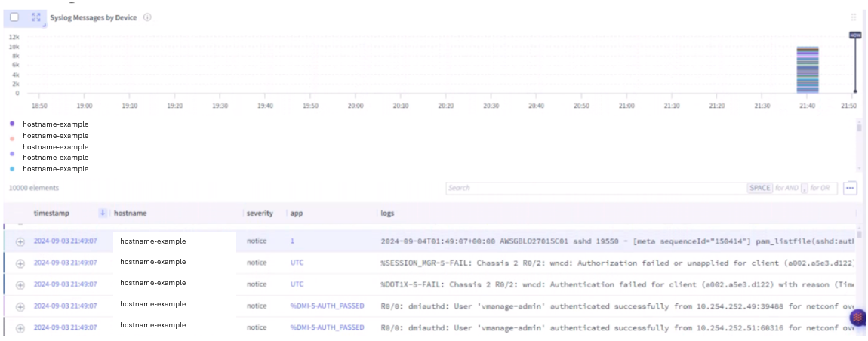Expand the row authenticated from 10.254.252.49
The image size is (868, 341).
[20, 306]
